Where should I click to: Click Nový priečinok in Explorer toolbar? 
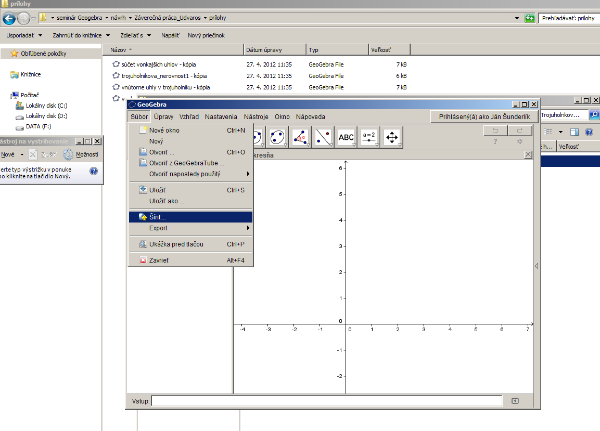(206, 35)
